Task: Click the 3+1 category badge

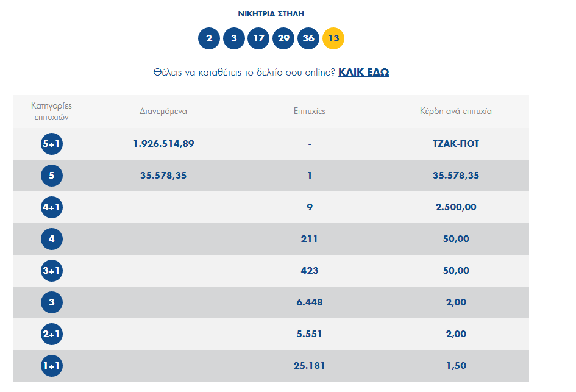Action: tap(52, 271)
